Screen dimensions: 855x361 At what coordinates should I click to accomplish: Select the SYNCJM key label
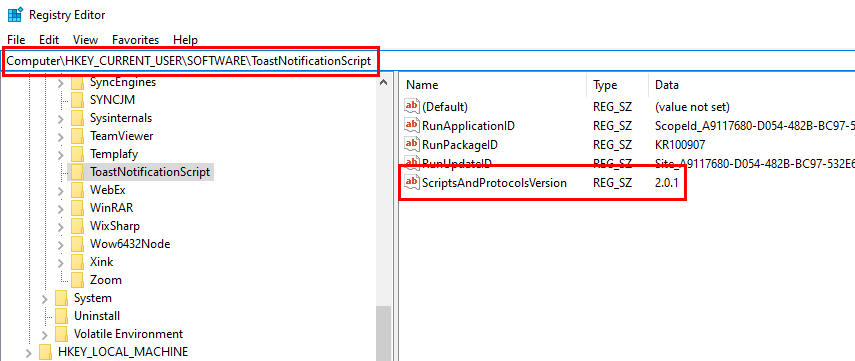click(112, 100)
